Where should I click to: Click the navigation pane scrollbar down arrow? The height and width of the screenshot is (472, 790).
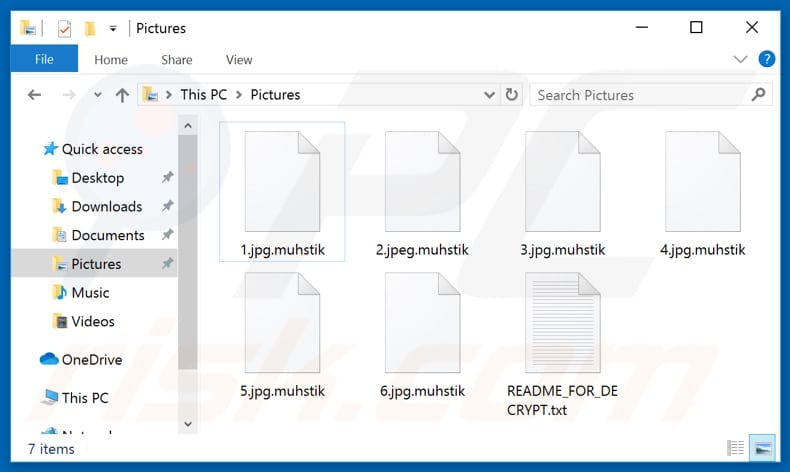click(185, 426)
